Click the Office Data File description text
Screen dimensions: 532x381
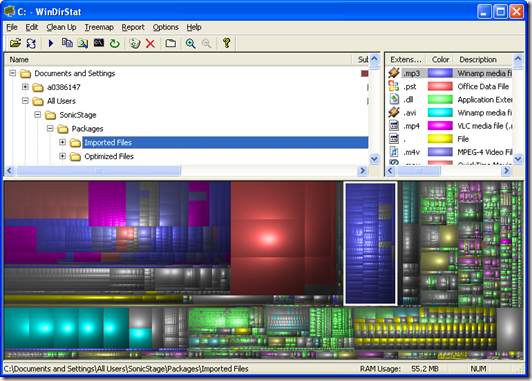tap(483, 87)
